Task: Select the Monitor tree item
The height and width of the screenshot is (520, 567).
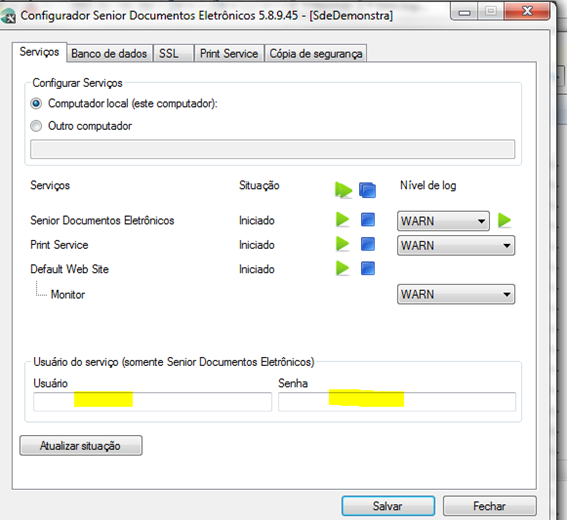Action: pyautogui.click(x=68, y=295)
